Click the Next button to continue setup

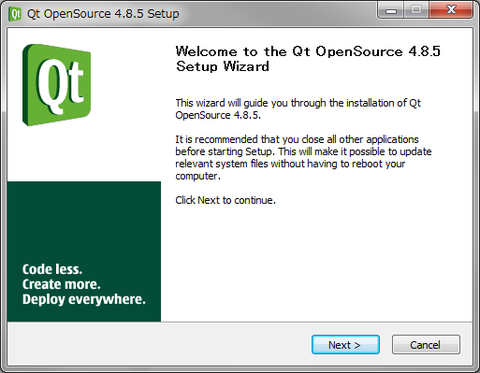(x=345, y=345)
